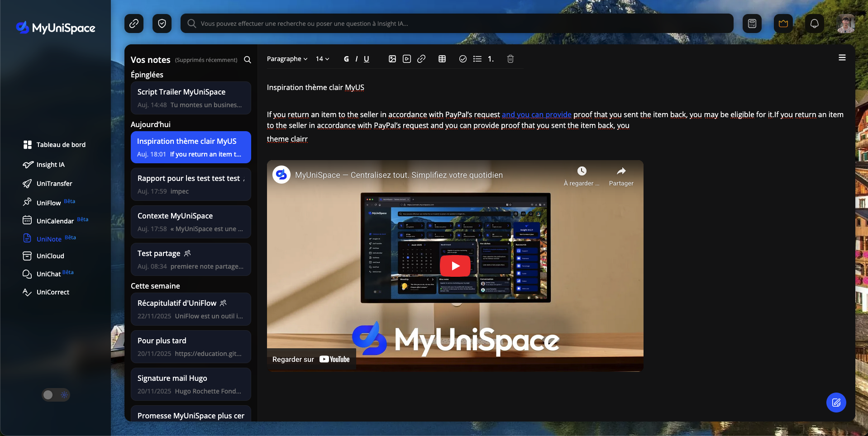Click the insert video icon in toolbar

pyautogui.click(x=407, y=59)
